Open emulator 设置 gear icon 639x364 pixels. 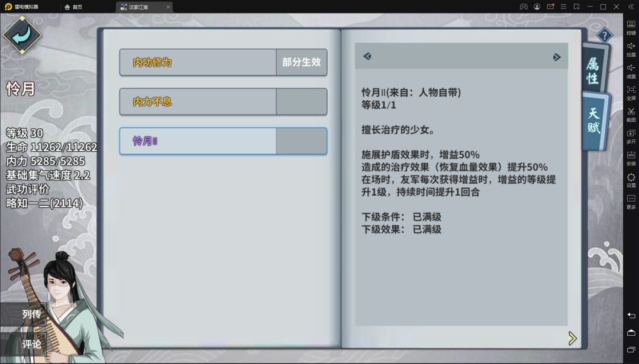tap(631, 180)
